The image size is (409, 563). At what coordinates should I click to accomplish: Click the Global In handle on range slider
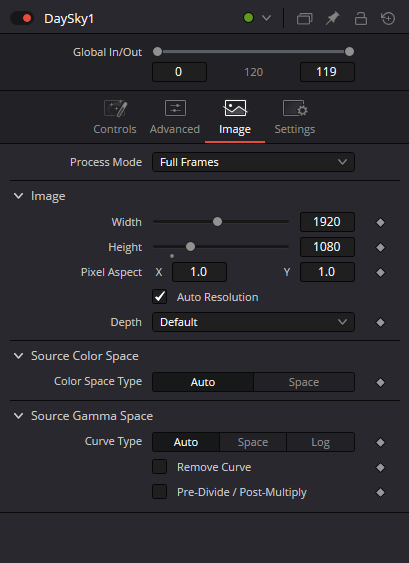(157, 52)
